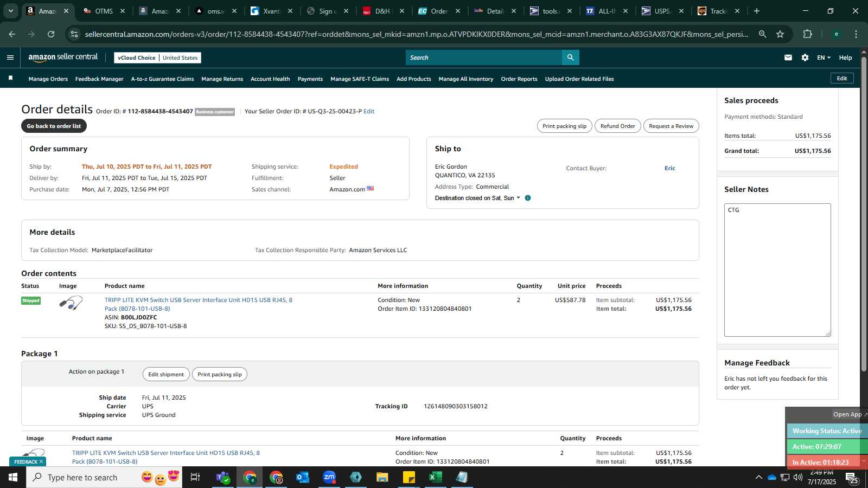
Task: Bookmark this page with the star icon
Action: click(780, 34)
